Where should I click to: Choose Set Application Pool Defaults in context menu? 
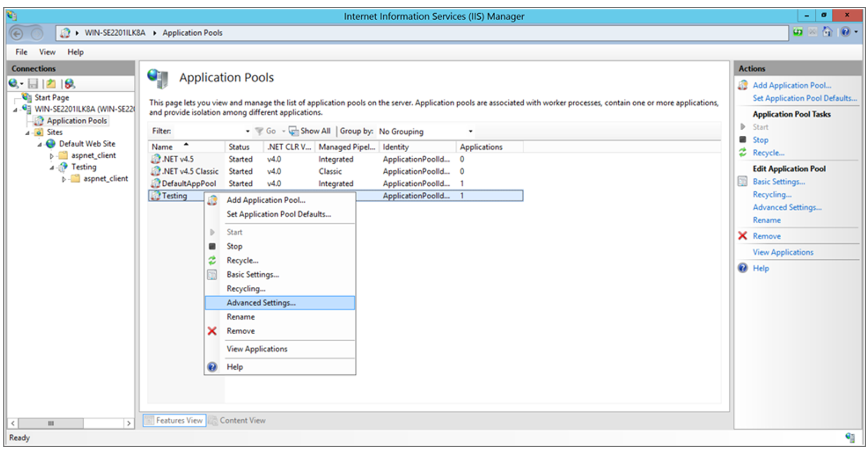(280, 214)
